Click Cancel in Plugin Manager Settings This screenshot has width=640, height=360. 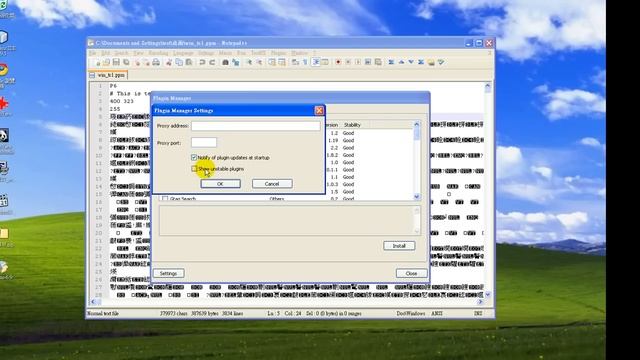[272, 184]
